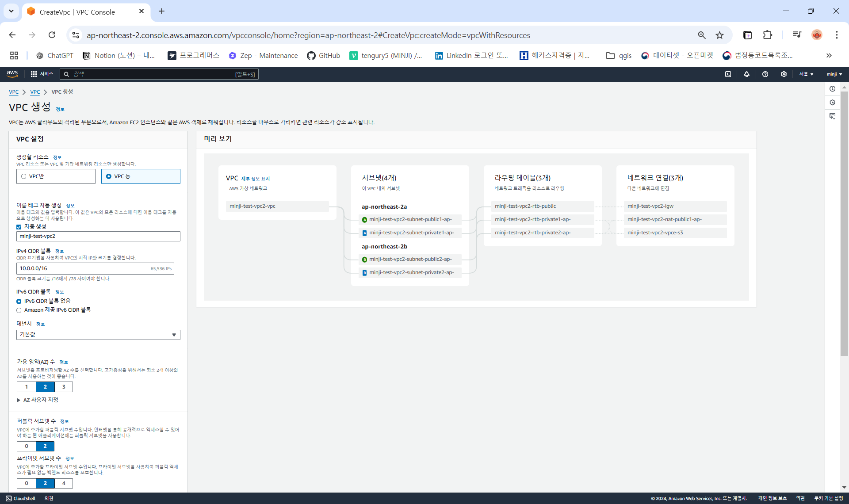Open the new tab plus button
849x504 pixels.
[x=161, y=11]
